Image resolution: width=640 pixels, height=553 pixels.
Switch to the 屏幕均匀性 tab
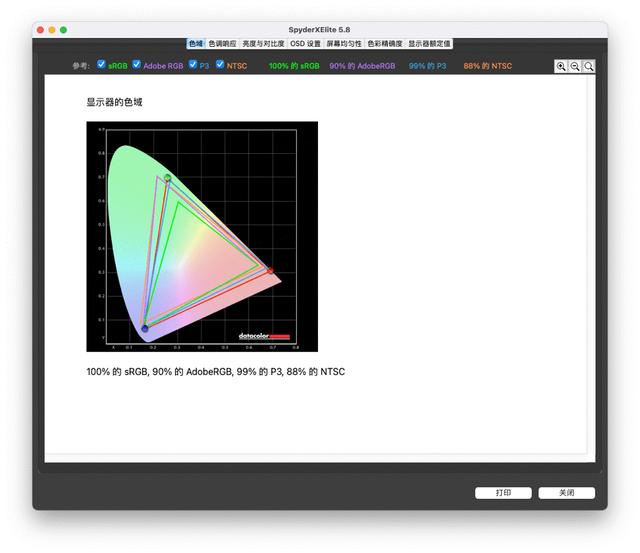coord(344,44)
